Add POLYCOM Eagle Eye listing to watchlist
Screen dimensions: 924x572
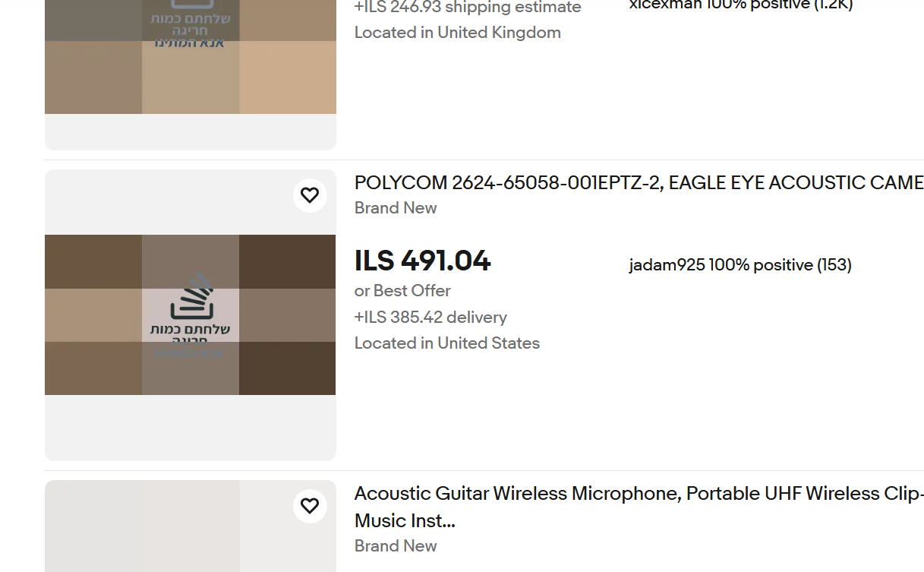pyautogui.click(x=310, y=195)
